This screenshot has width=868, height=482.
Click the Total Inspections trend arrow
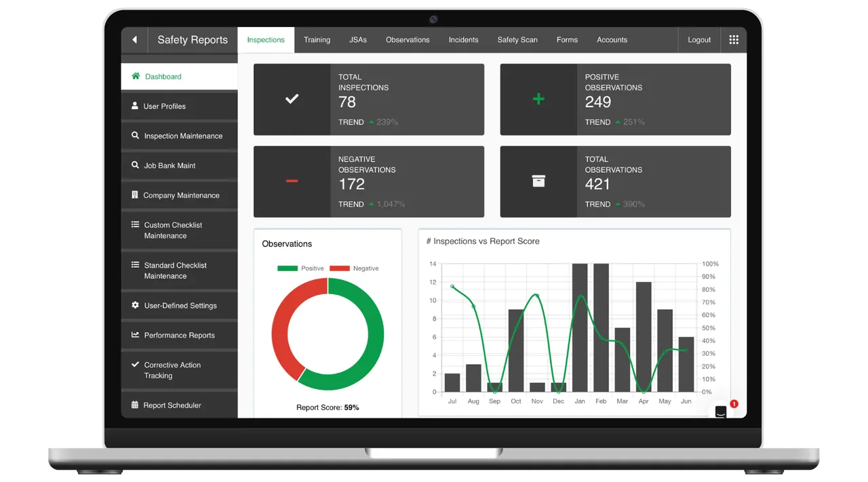(x=371, y=122)
